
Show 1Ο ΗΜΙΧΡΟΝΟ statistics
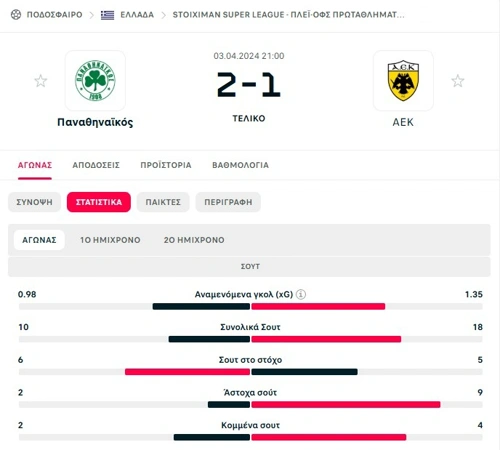110,240
